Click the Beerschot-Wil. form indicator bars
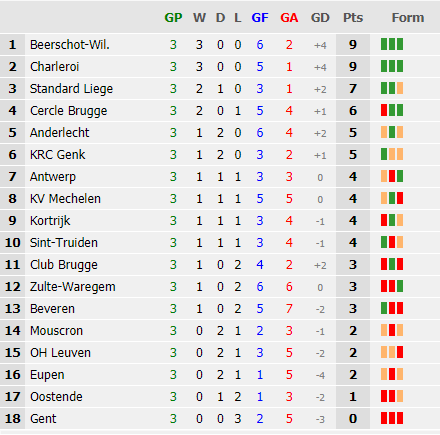Viewport: 440px width, 435px height. [392, 44]
